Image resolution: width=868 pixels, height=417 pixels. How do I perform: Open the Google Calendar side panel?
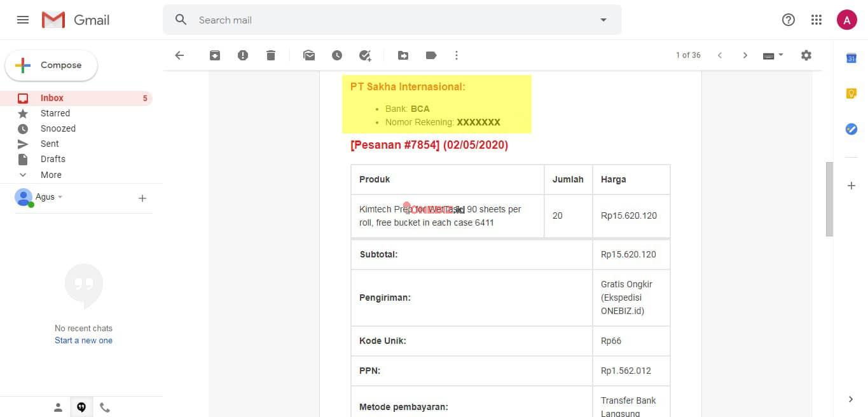click(x=851, y=58)
